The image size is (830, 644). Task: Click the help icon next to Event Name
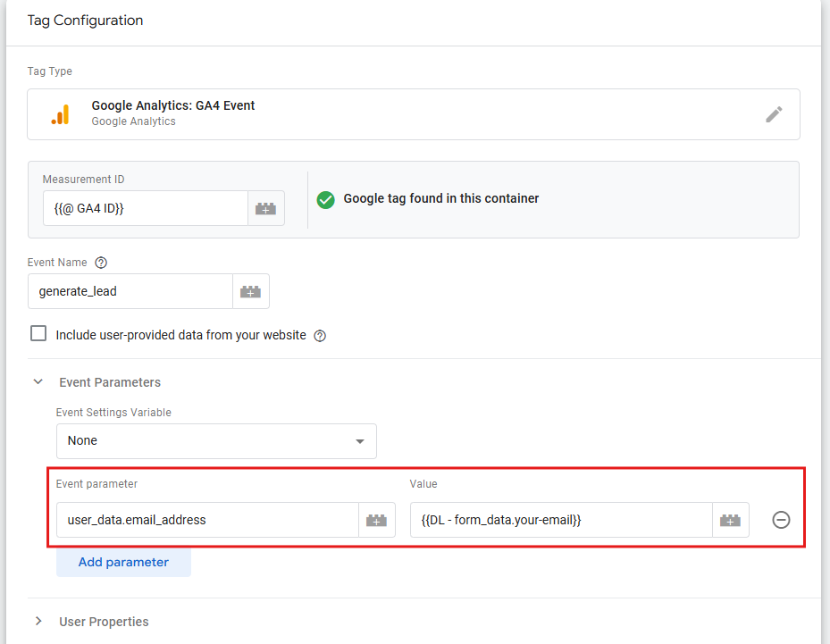101,263
